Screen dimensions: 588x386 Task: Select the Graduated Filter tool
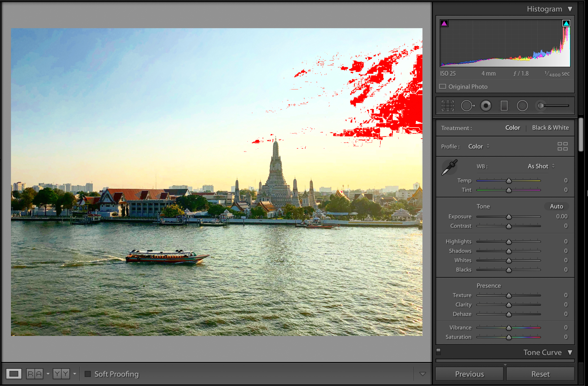coord(504,106)
